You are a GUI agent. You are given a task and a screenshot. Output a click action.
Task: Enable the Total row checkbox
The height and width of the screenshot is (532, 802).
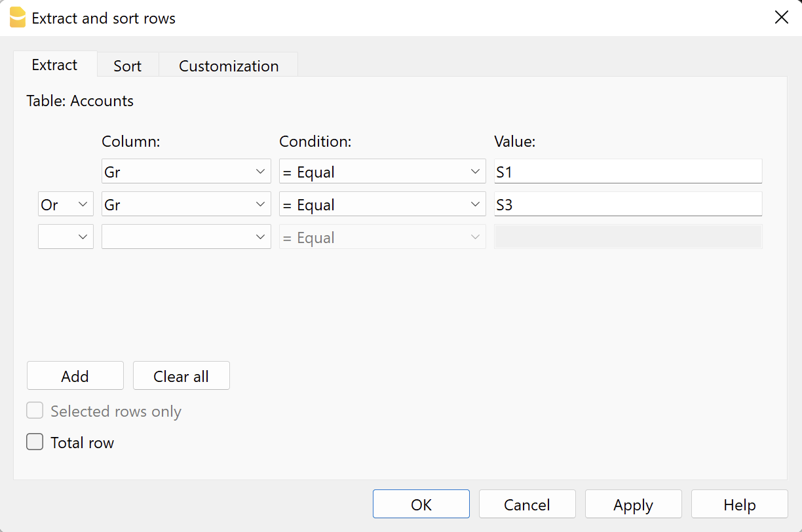pyautogui.click(x=35, y=442)
